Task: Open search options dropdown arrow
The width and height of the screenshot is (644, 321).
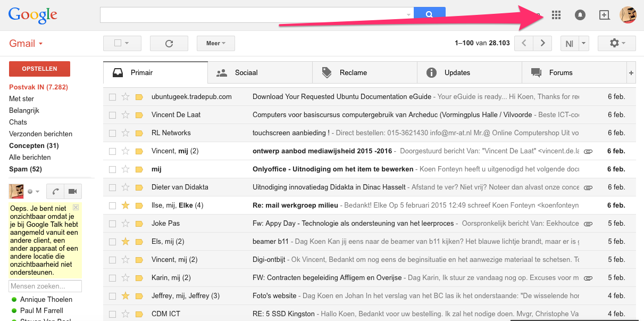Action: [x=408, y=15]
